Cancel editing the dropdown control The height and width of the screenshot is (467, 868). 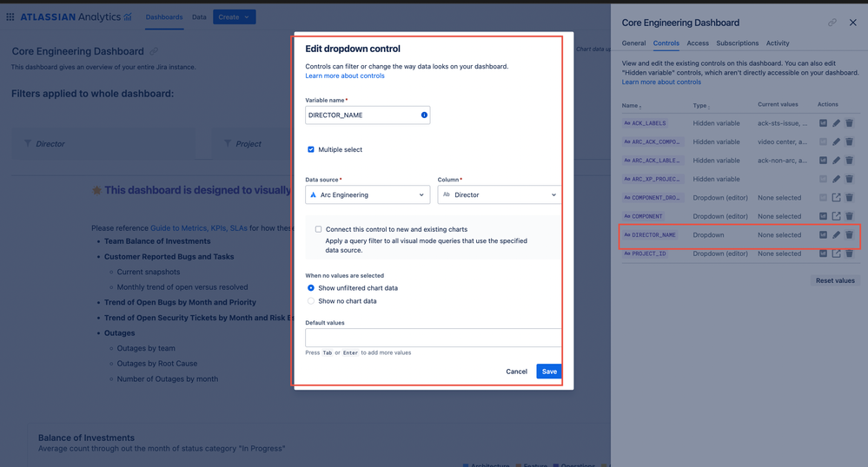pos(516,372)
